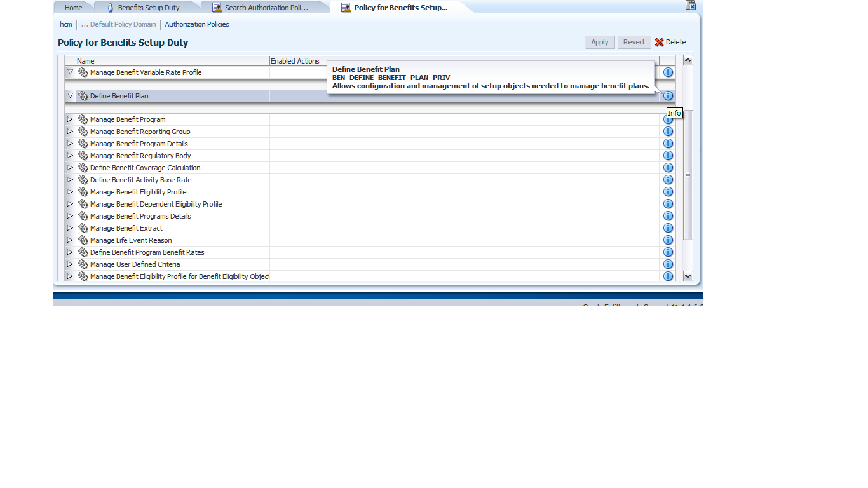
Task: Click the Apply button
Action: [599, 42]
